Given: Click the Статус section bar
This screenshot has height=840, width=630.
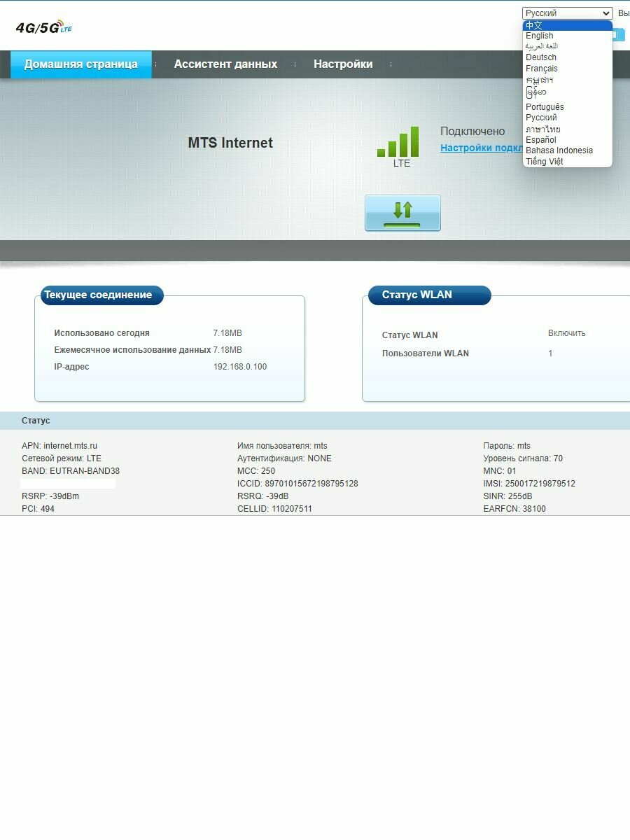Looking at the screenshot, I should pyautogui.click(x=315, y=421).
